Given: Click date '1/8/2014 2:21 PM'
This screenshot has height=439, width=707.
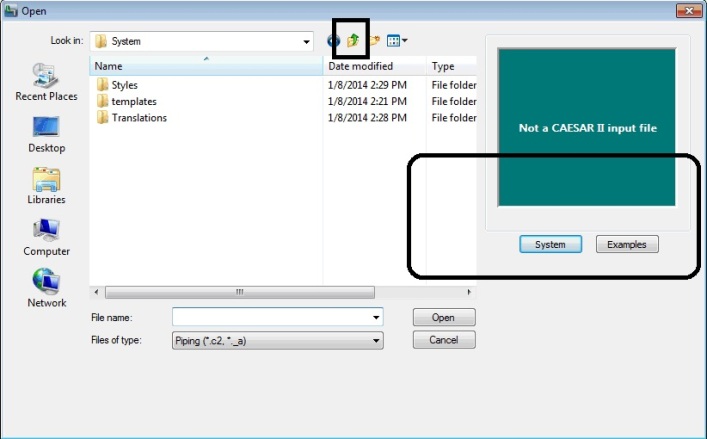Looking at the screenshot, I should (x=367, y=101).
